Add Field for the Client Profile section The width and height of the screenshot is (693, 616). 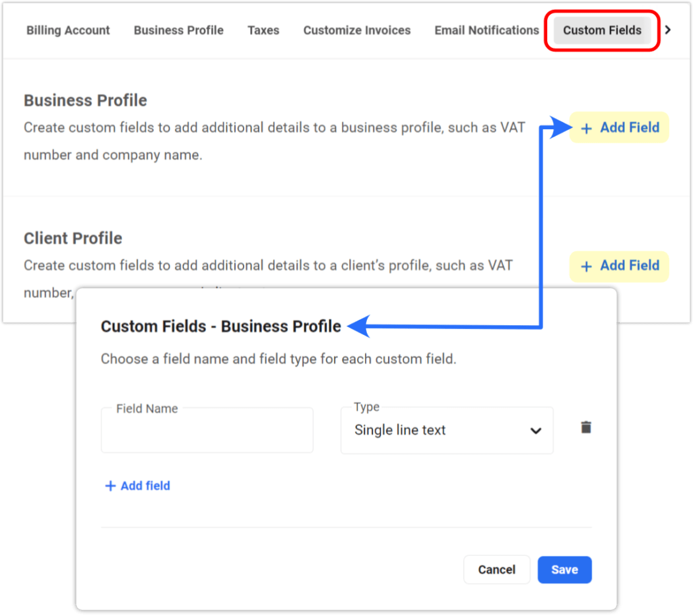click(x=619, y=266)
